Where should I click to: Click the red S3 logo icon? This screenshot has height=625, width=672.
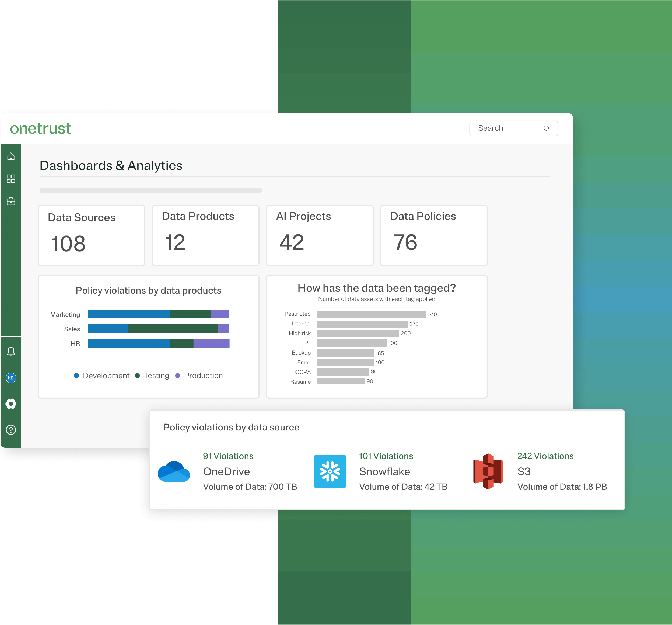coord(488,471)
